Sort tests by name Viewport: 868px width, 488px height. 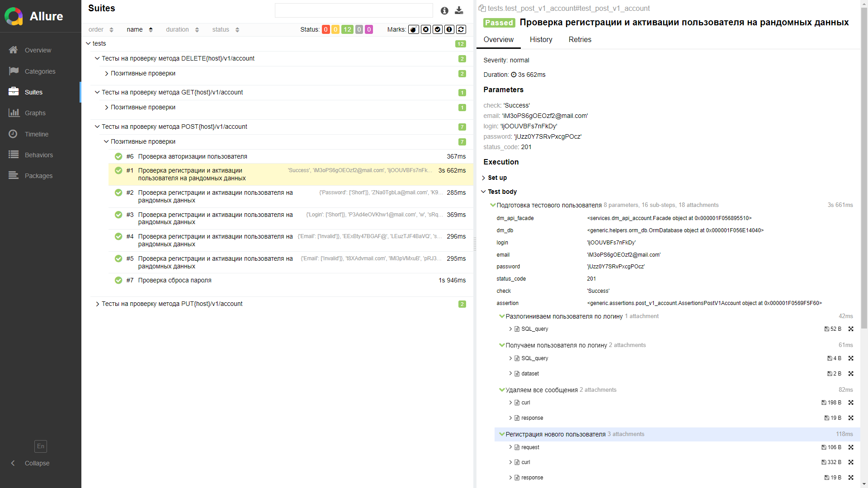click(x=140, y=29)
